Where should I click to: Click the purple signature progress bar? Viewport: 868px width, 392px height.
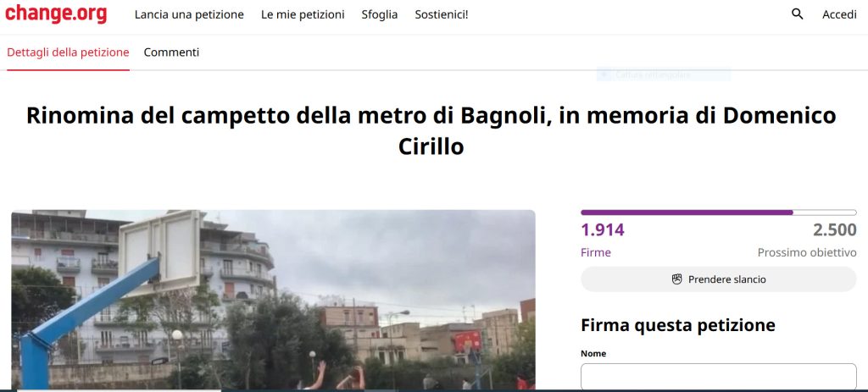pyautogui.click(x=719, y=213)
